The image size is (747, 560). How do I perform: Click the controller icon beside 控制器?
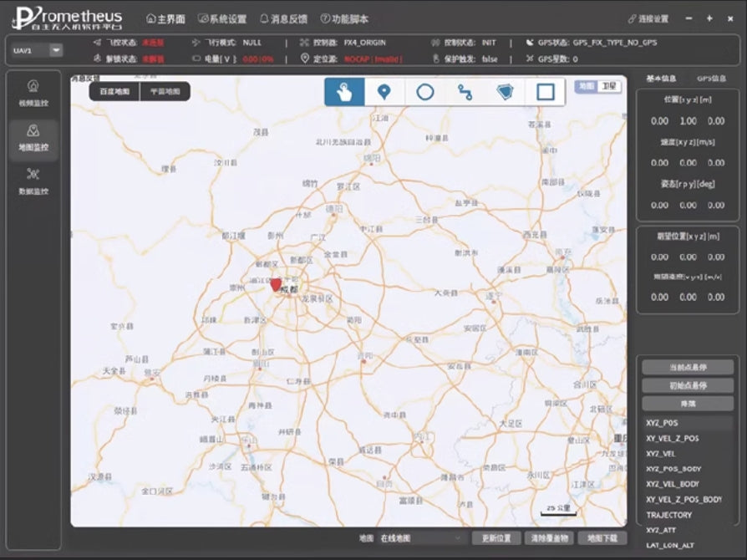coord(304,43)
